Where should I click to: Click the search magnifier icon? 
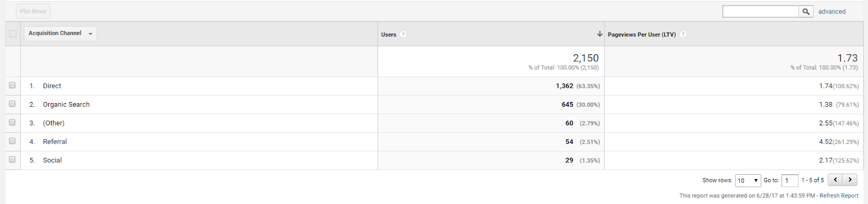click(x=806, y=11)
